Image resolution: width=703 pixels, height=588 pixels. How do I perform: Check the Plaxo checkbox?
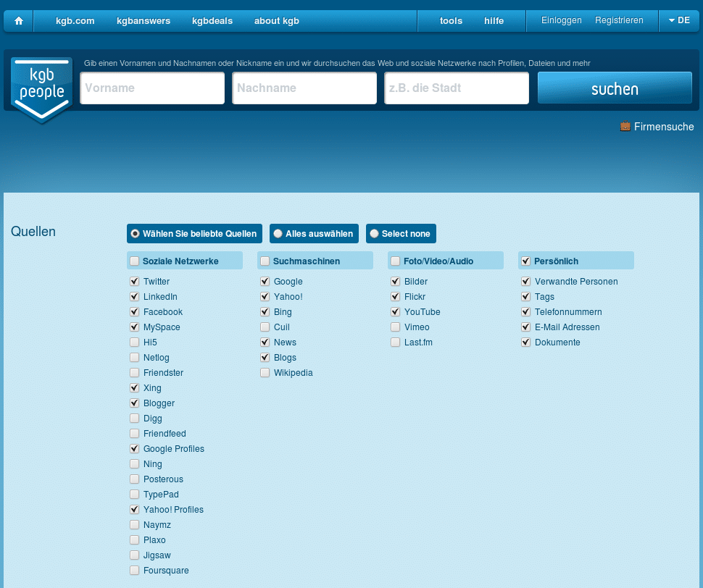pyautogui.click(x=135, y=540)
